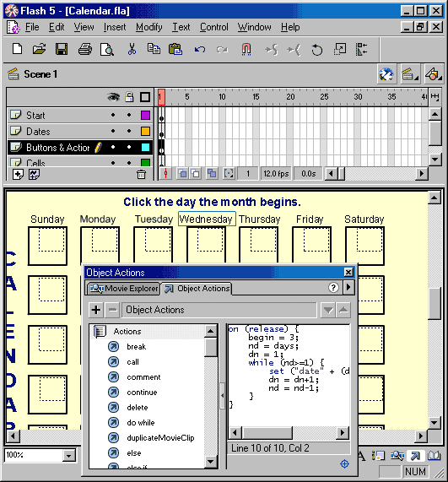Click the Wednesday label on stage

[206, 219]
